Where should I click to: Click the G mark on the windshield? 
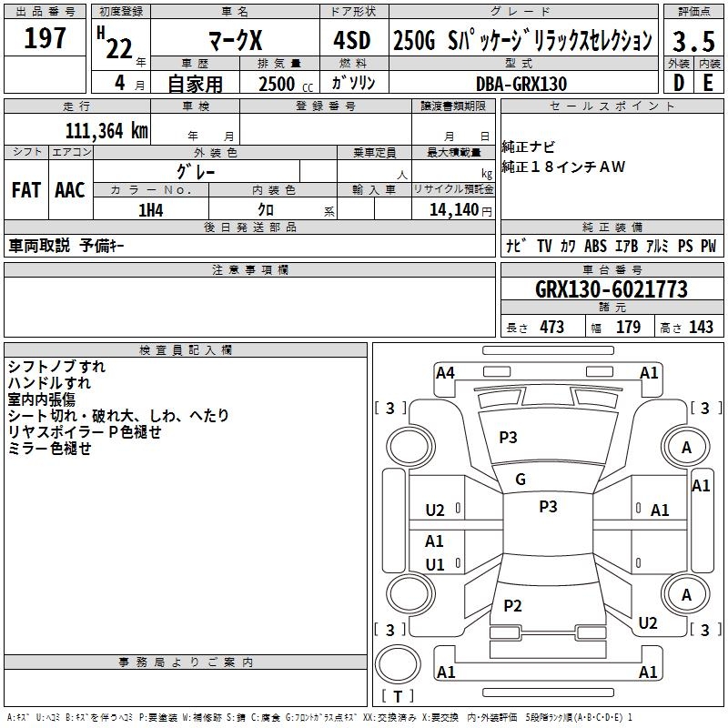tap(521, 480)
